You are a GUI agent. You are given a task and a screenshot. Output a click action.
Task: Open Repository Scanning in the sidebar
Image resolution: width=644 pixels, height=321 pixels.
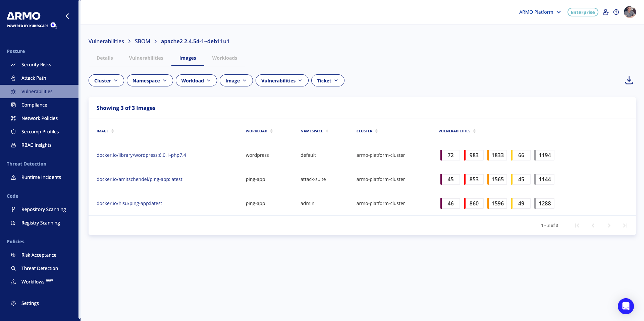[44, 209]
